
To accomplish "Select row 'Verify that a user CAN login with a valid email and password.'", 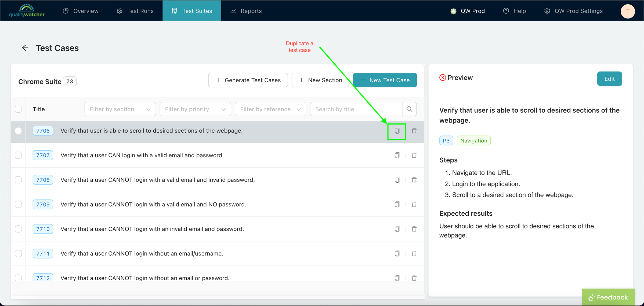I will pyautogui.click(x=218, y=155).
